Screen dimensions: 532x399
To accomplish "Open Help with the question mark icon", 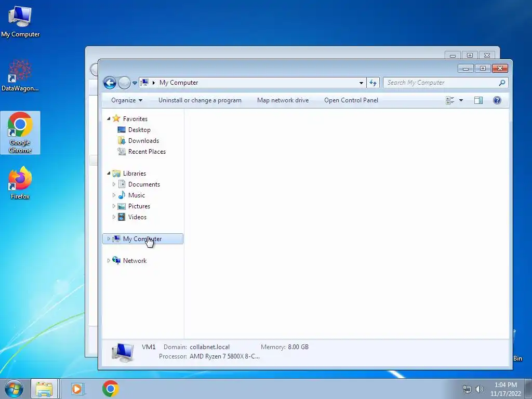I will (497, 100).
